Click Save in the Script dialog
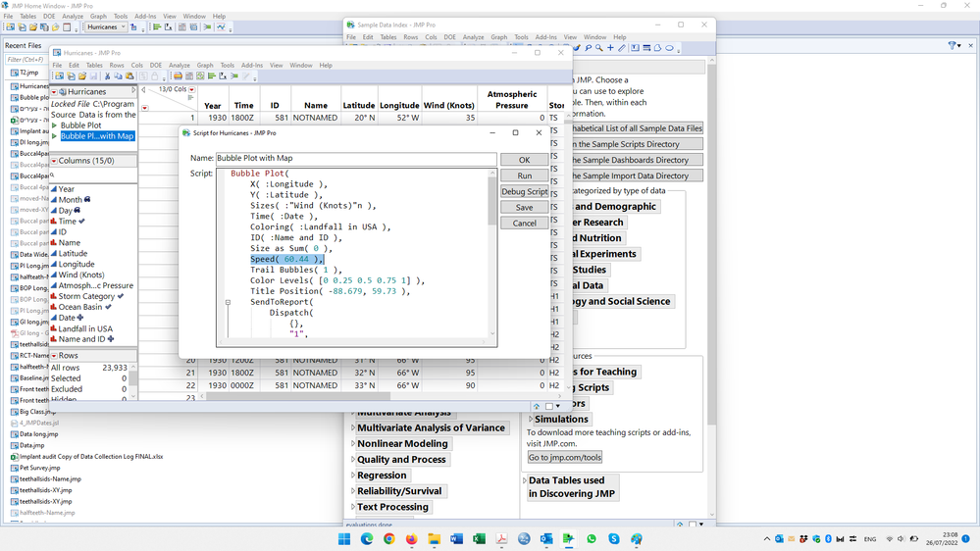Image resolution: width=980 pixels, height=551 pixels. tap(525, 208)
